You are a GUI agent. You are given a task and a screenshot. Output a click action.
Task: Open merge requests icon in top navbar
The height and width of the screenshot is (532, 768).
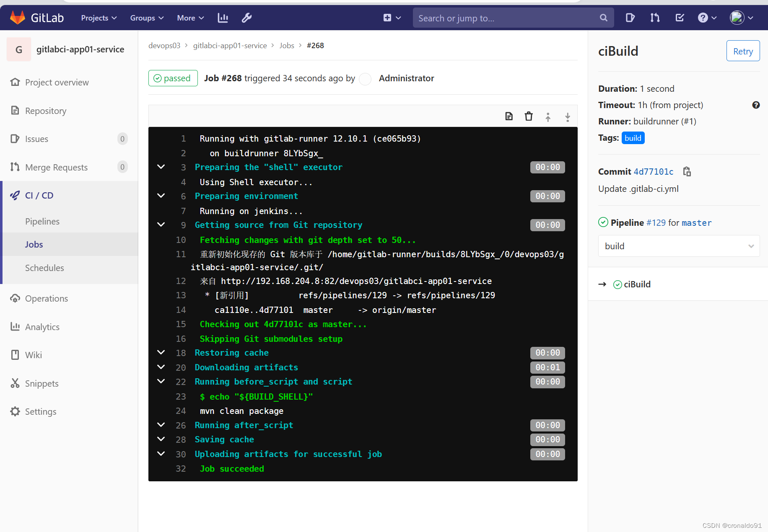(655, 18)
